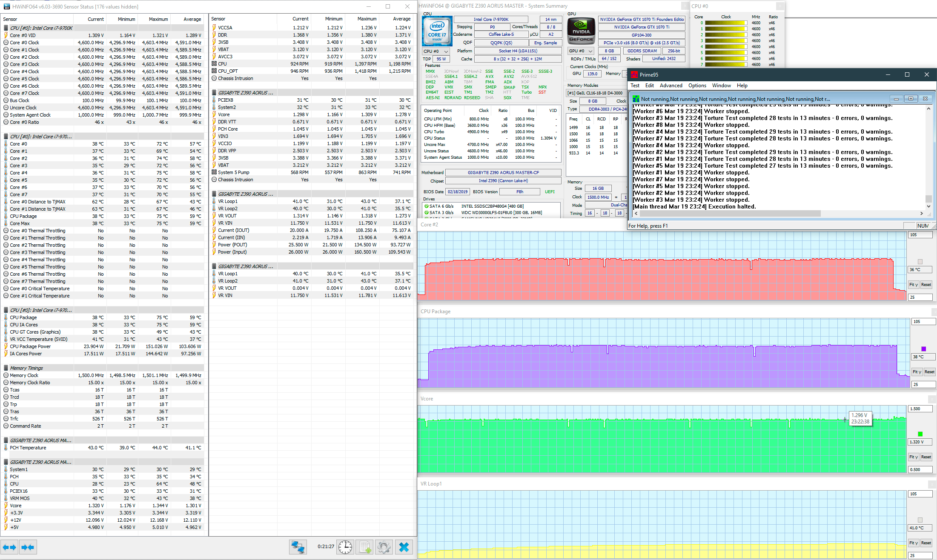Click the blue X close sensors icon
The width and height of the screenshot is (937, 560).
click(x=404, y=547)
